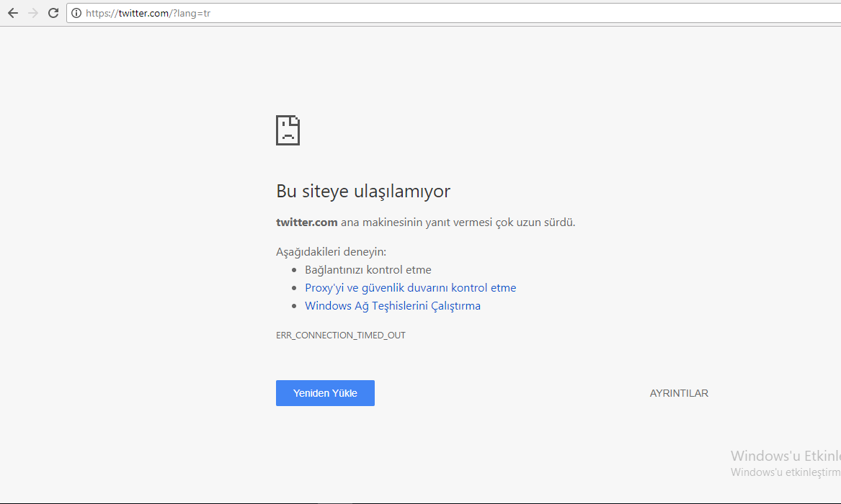
Task: Click the grayed-out forward arrow icon
Action: click(x=32, y=12)
